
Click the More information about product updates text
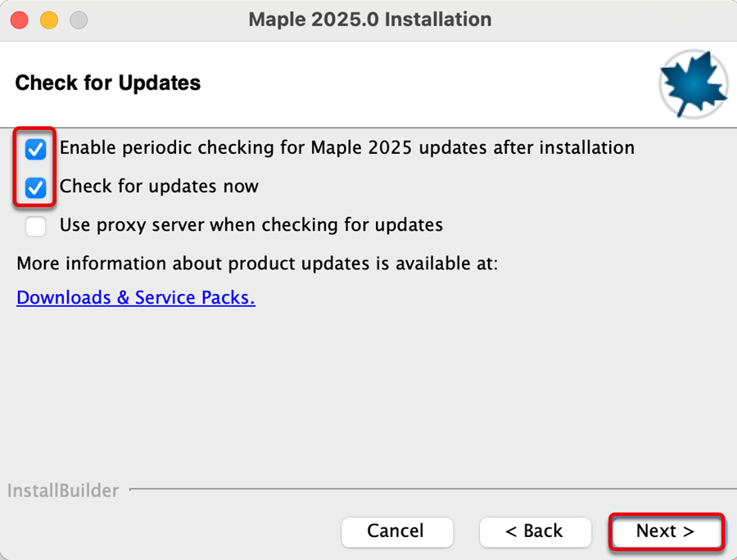click(x=257, y=264)
